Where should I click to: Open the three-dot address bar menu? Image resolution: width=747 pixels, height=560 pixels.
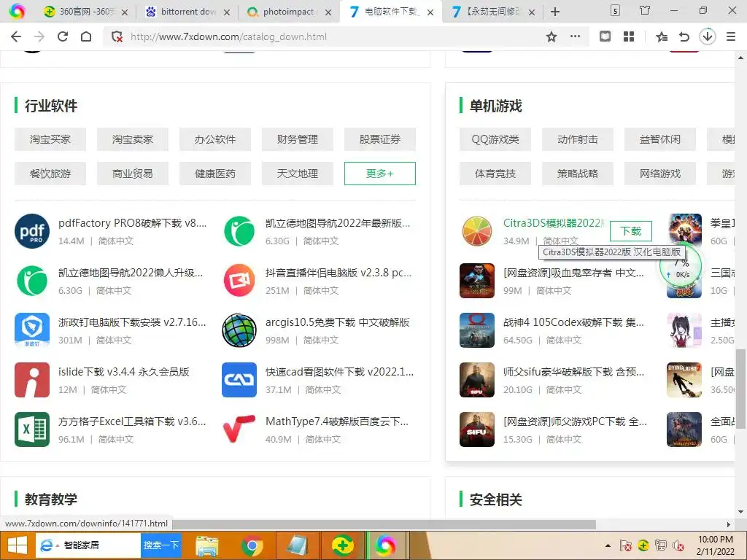click(575, 36)
